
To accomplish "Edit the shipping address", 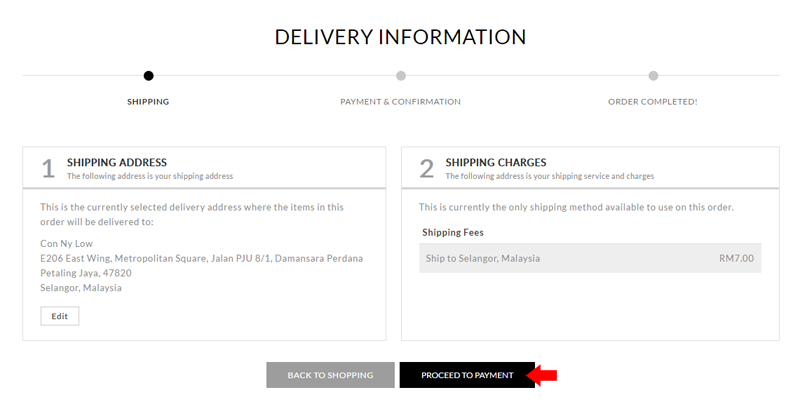I will pyautogui.click(x=60, y=316).
